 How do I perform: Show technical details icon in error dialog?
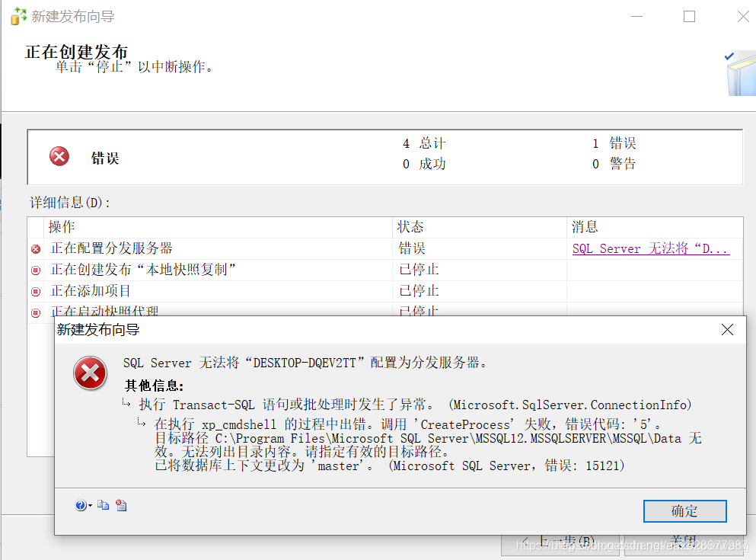pyautogui.click(x=121, y=505)
